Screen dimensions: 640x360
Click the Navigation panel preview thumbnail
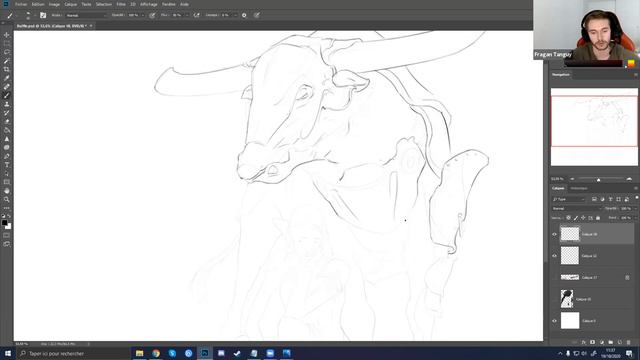point(594,127)
